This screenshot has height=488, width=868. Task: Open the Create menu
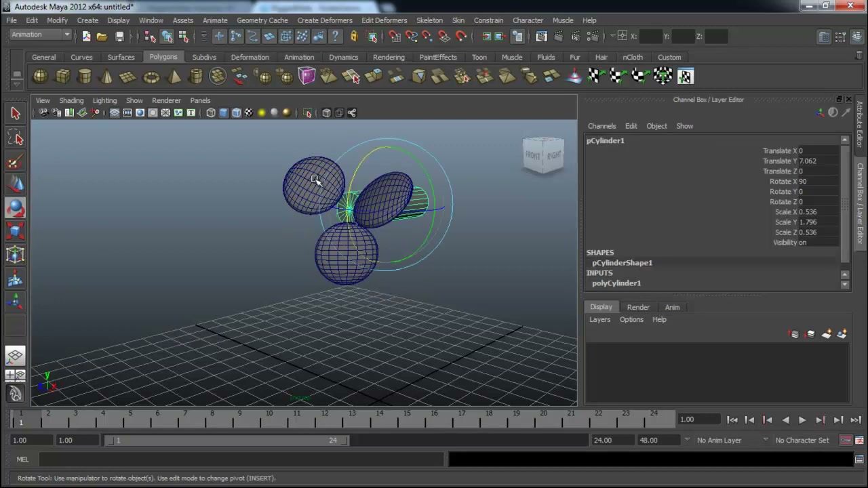click(87, 20)
